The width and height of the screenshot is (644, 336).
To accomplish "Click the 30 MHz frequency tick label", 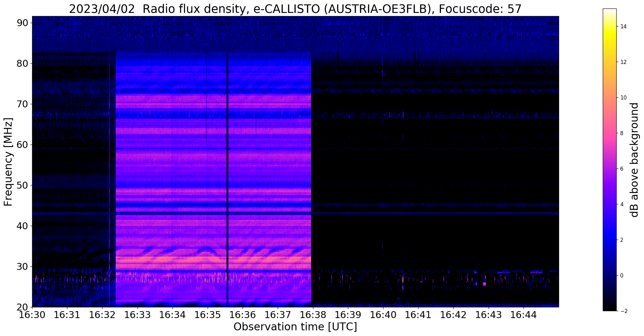I will [23, 266].
